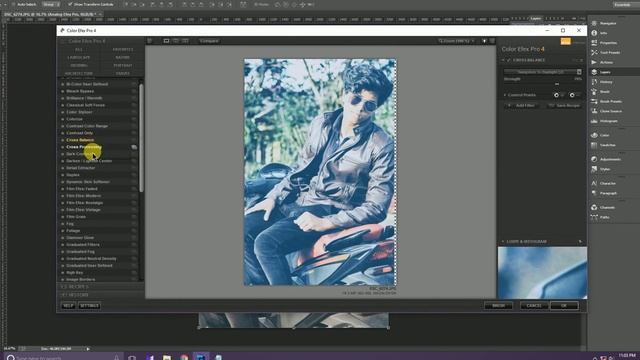The width and height of the screenshot is (640, 360).
Task: Click the Save Recipe button
Action: click(x=564, y=106)
